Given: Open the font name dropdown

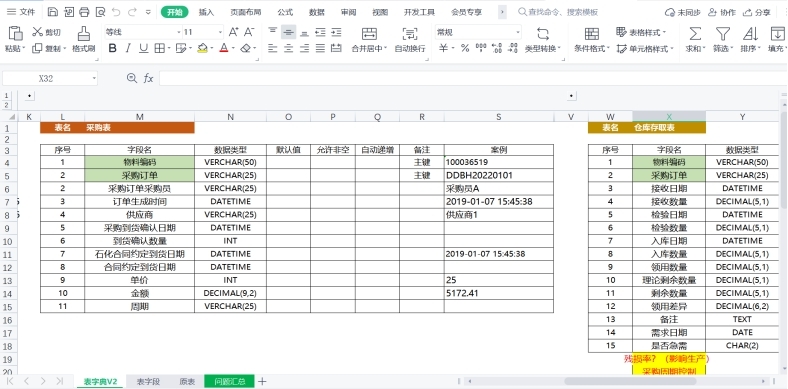Looking at the screenshot, I should (x=179, y=32).
